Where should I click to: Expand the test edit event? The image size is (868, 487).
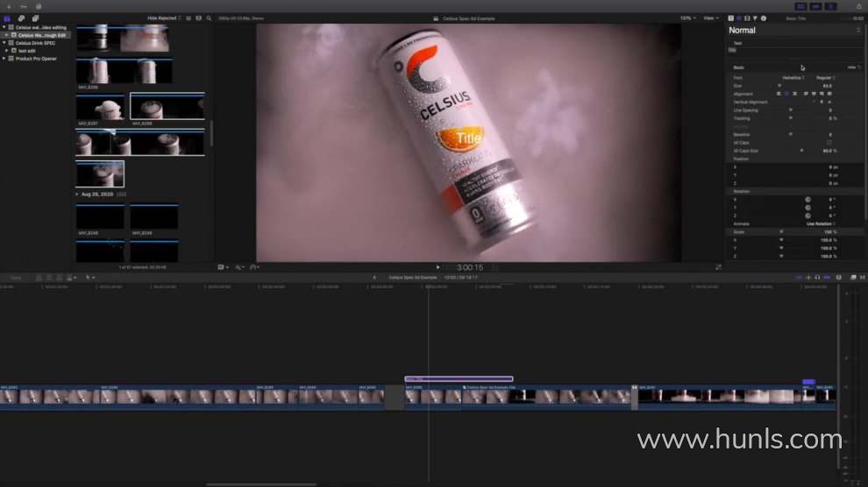click(7, 50)
